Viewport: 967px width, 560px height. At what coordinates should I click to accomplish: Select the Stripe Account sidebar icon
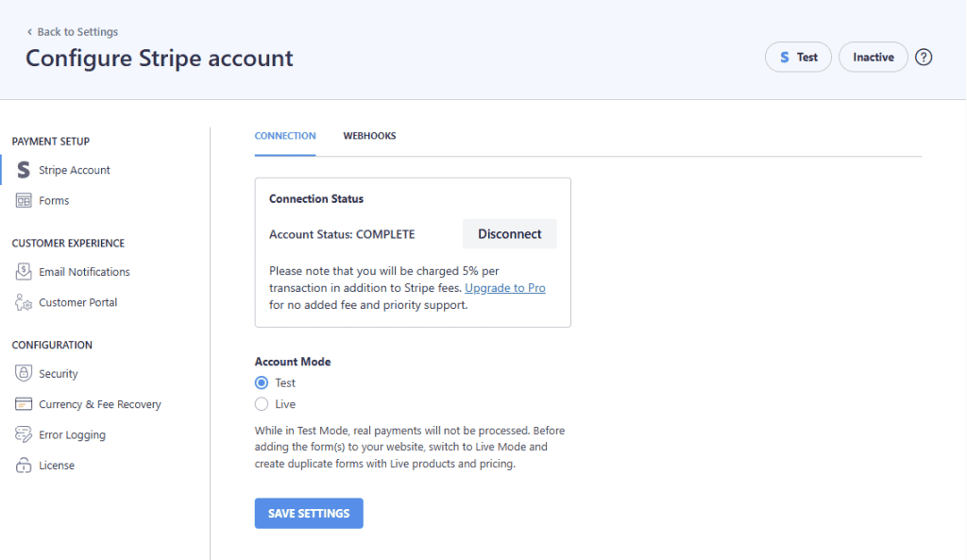pyautogui.click(x=22, y=170)
